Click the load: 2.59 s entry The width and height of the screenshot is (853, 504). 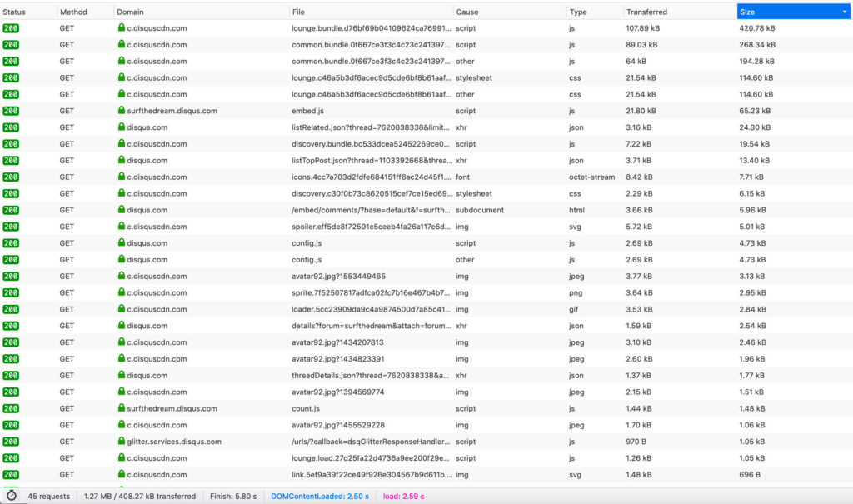[x=404, y=497]
